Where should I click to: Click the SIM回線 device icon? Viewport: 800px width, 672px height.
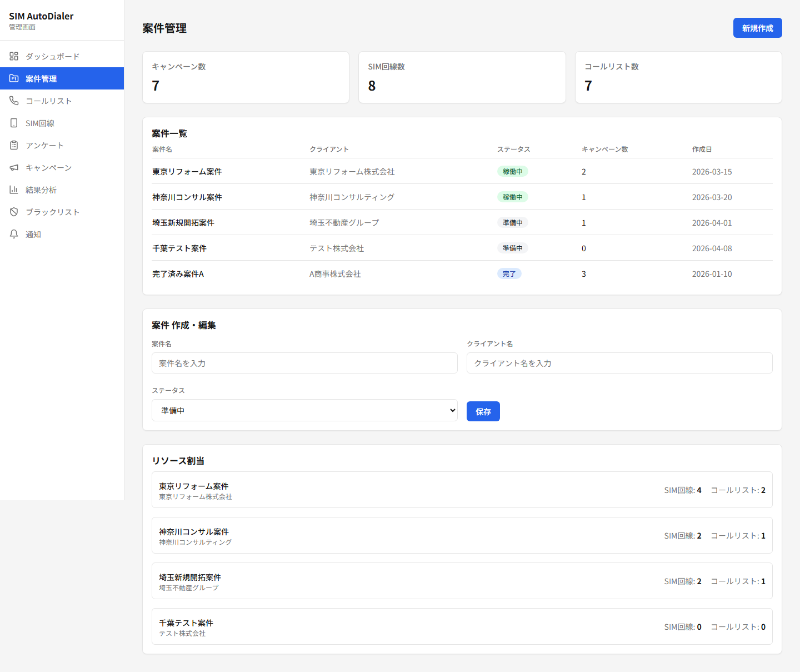14,123
